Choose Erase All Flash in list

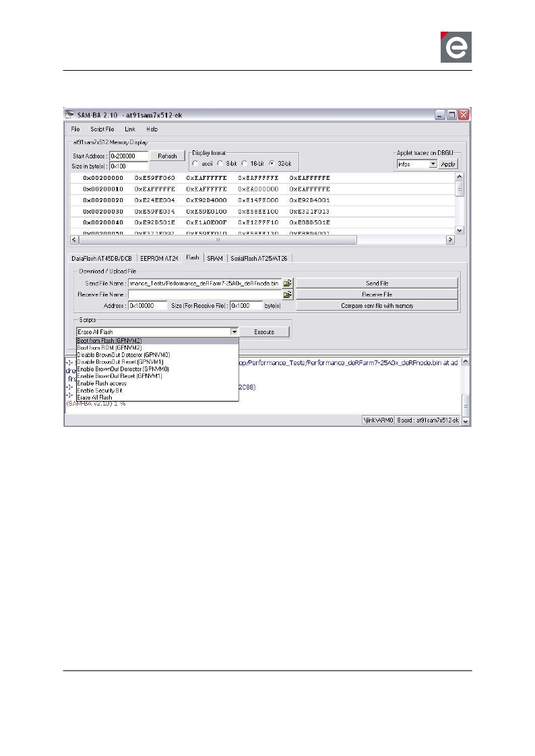pos(158,398)
